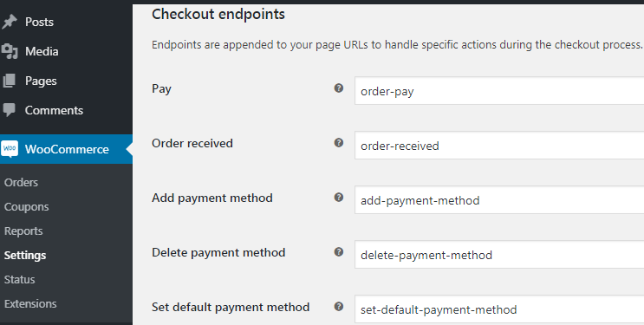Open the Extensions submenu link
644x325 pixels.
(x=30, y=303)
